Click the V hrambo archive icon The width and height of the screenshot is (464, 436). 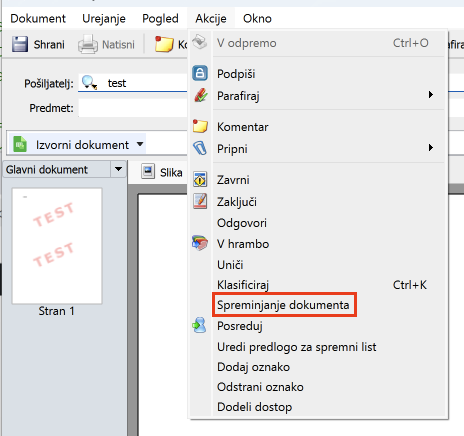200,243
